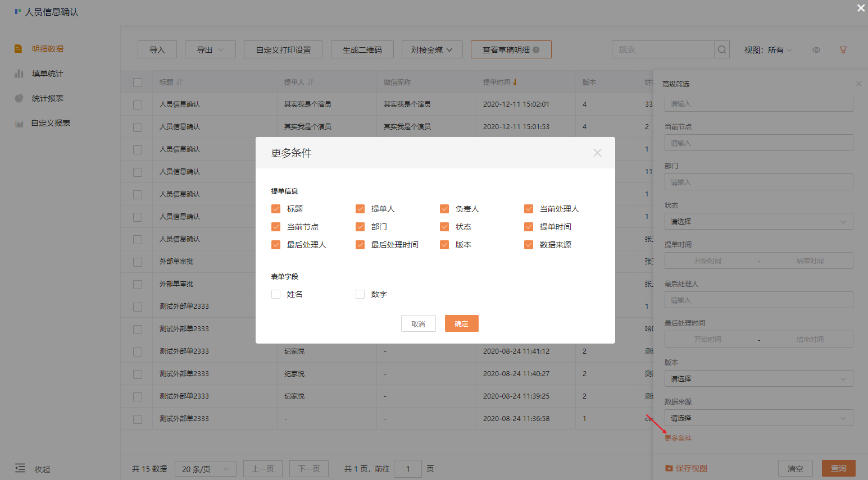This screenshot has width=868, height=480.
Task: Uncheck the 状态 checkbox in dialog
Action: (x=444, y=227)
